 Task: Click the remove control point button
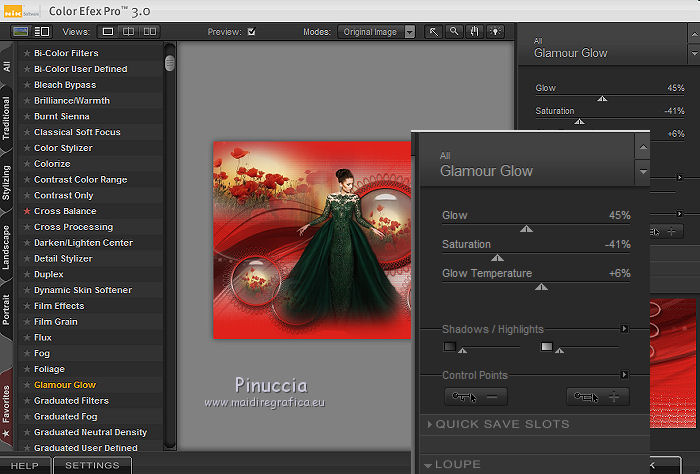coord(476,397)
